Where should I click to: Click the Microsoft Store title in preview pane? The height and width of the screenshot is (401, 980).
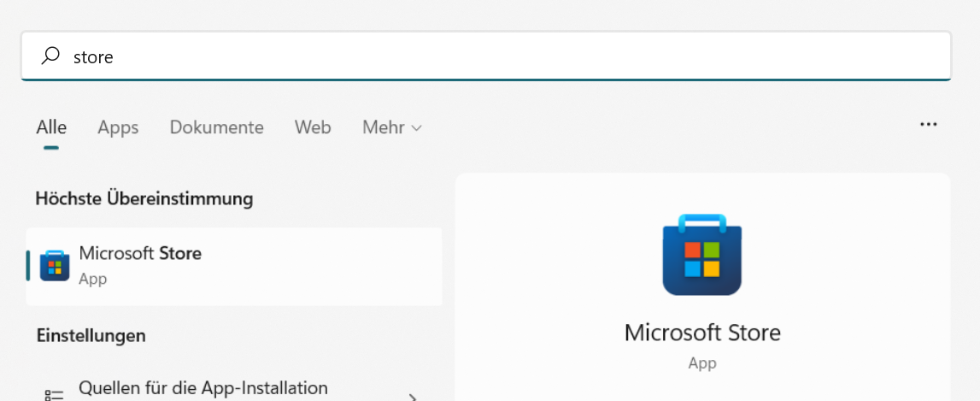[x=702, y=333]
